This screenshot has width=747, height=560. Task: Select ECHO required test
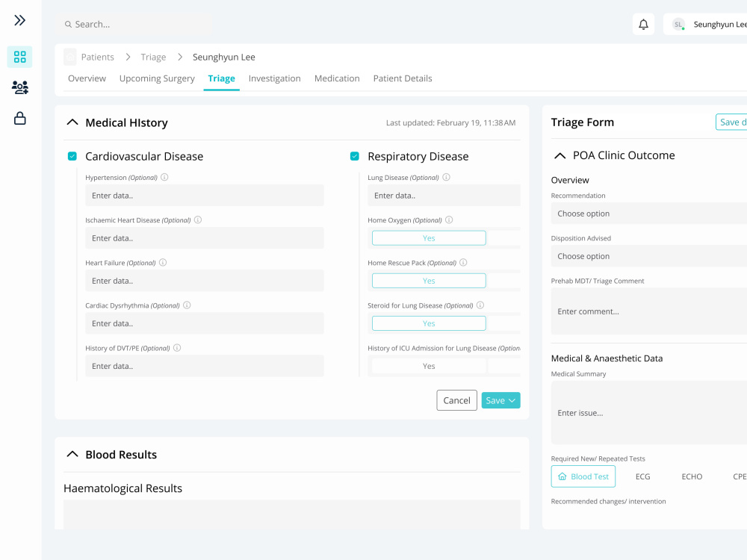tap(692, 476)
